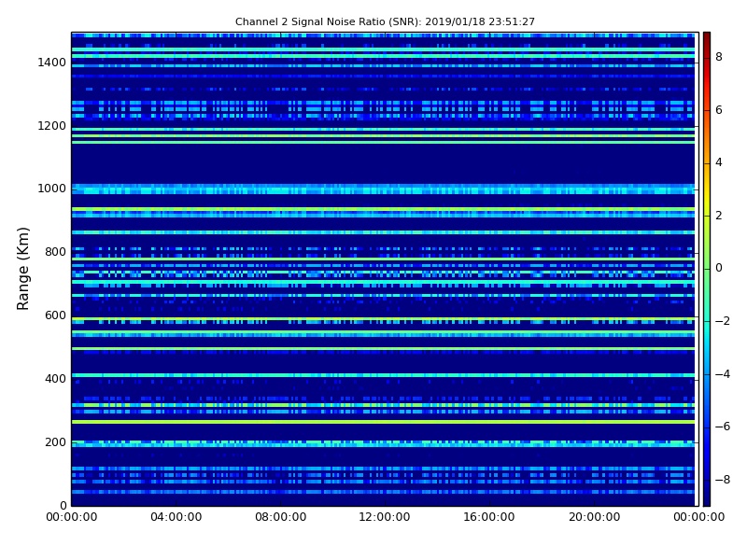
Task: Click the 200 range tick label
Action: [x=55, y=442]
